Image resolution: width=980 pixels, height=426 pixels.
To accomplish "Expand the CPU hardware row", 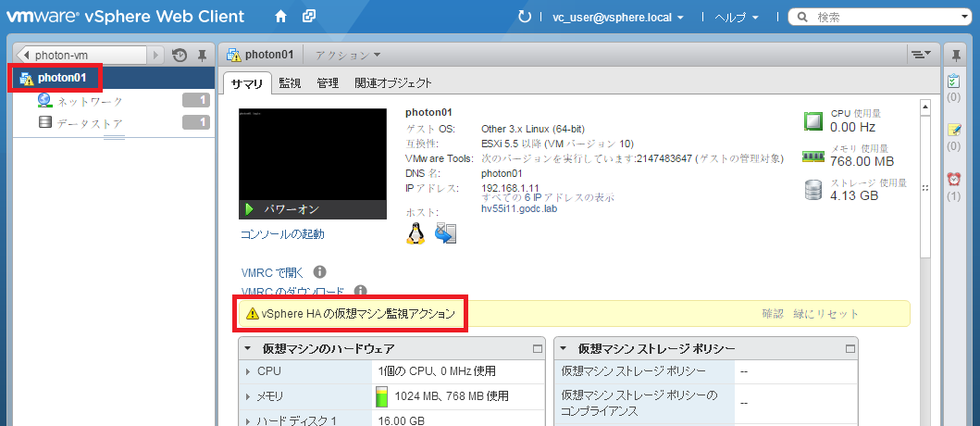I will coord(247,371).
